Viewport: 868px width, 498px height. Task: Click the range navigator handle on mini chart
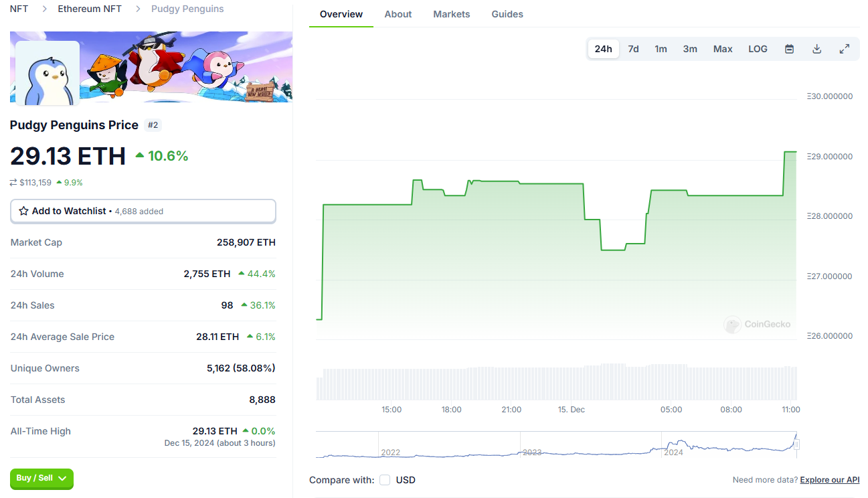tap(796, 444)
